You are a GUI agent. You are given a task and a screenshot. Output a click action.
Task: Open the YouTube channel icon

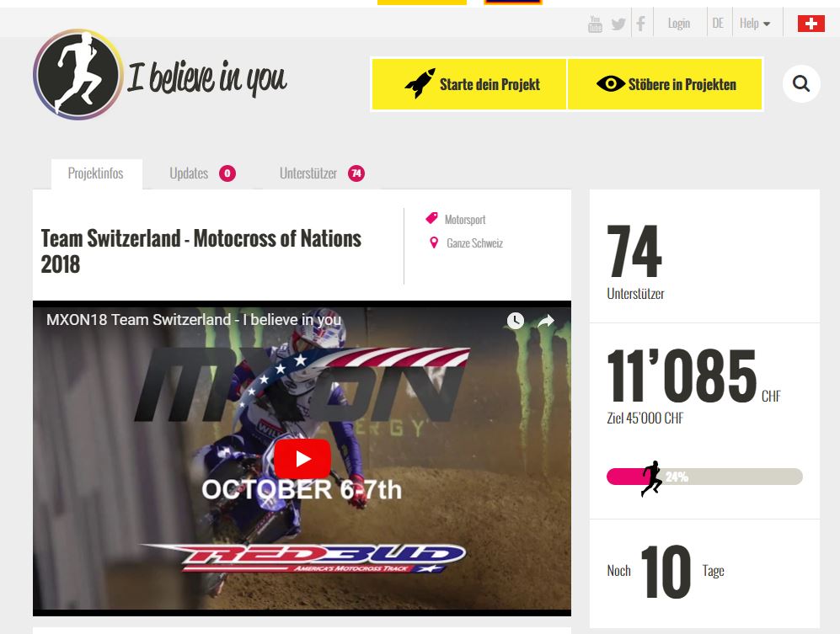[x=595, y=24]
